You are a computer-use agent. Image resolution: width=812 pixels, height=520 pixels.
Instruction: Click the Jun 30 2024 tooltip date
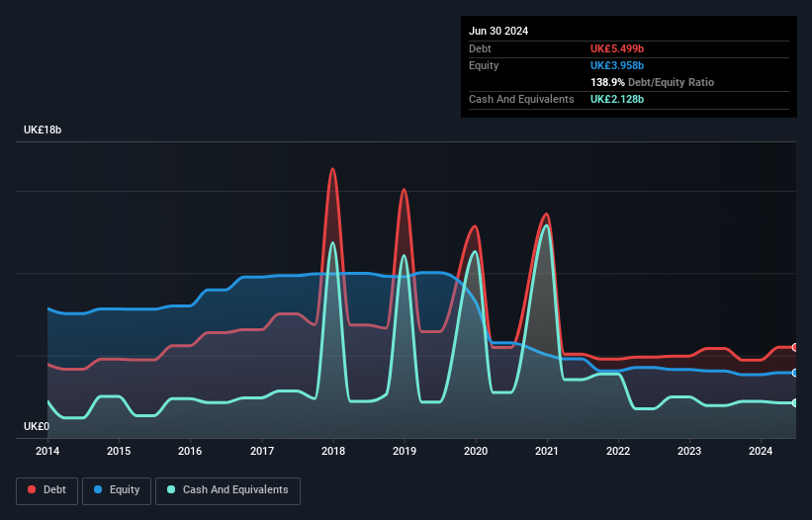pos(498,31)
